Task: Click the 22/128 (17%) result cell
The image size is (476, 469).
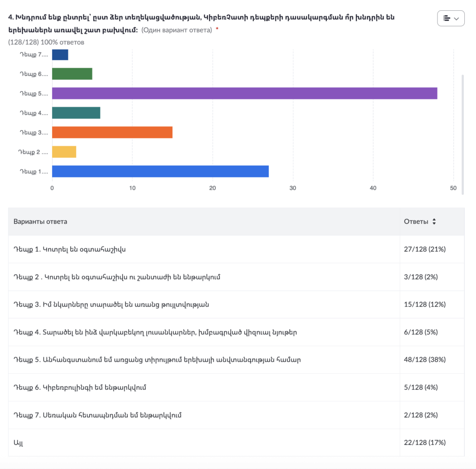Action: [x=424, y=442]
